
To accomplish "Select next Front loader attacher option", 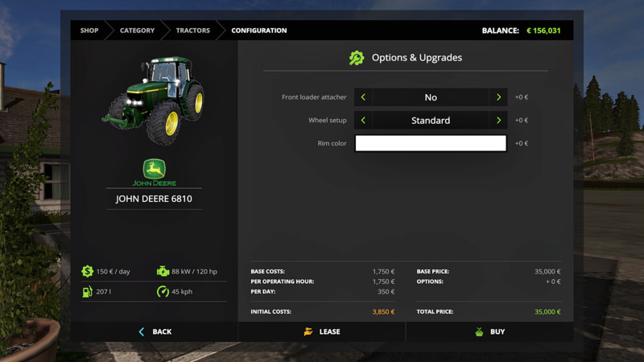I will click(x=499, y=97).
